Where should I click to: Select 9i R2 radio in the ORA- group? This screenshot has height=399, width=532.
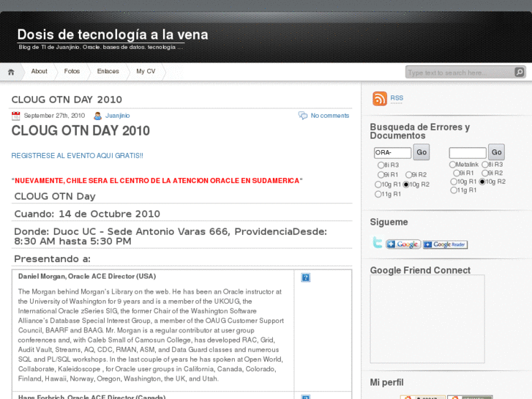(x=408, y=174)
